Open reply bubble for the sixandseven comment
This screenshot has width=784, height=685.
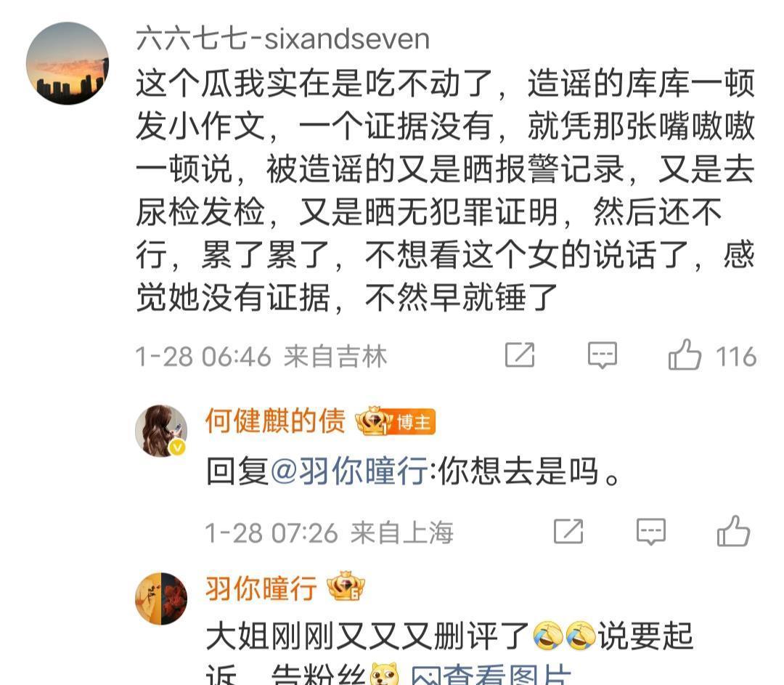tap(602, 355)
